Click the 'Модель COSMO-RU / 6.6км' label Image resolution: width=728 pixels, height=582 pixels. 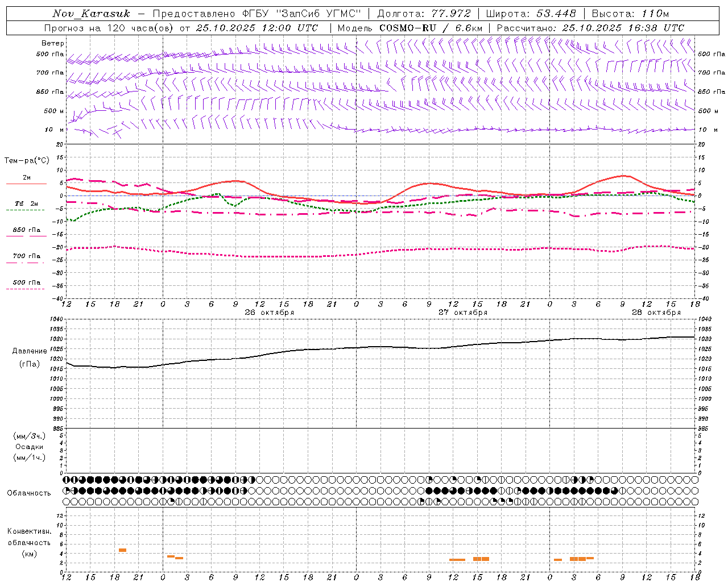(409, 28)
